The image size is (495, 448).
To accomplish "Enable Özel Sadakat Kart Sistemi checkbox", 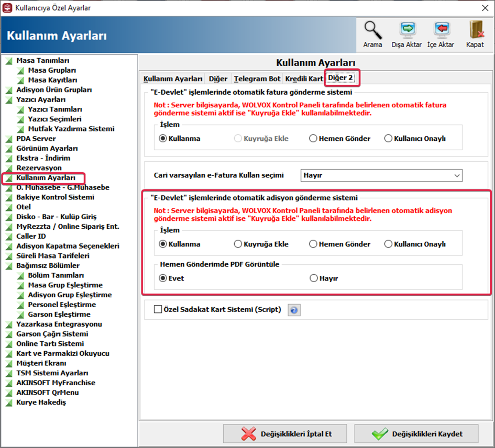I will click(x=158, y=309).
